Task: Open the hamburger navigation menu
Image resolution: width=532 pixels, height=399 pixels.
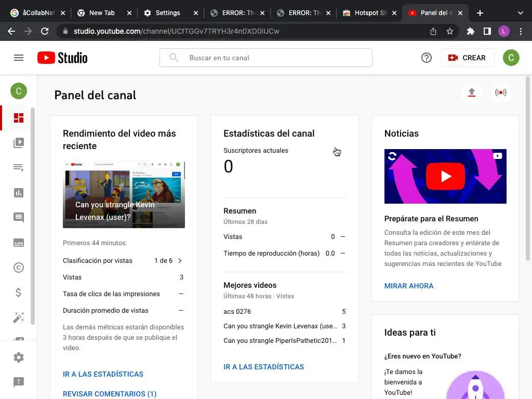Action: click(19, 58)
